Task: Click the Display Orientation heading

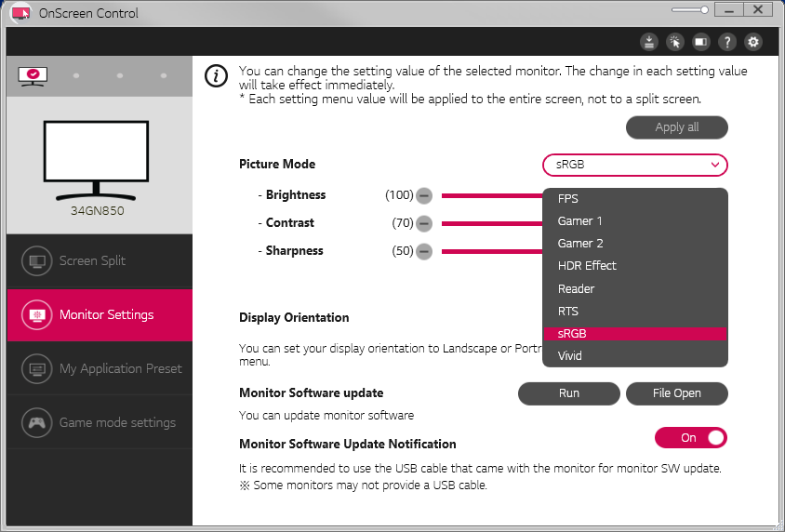Action: (x=294, y=318)
